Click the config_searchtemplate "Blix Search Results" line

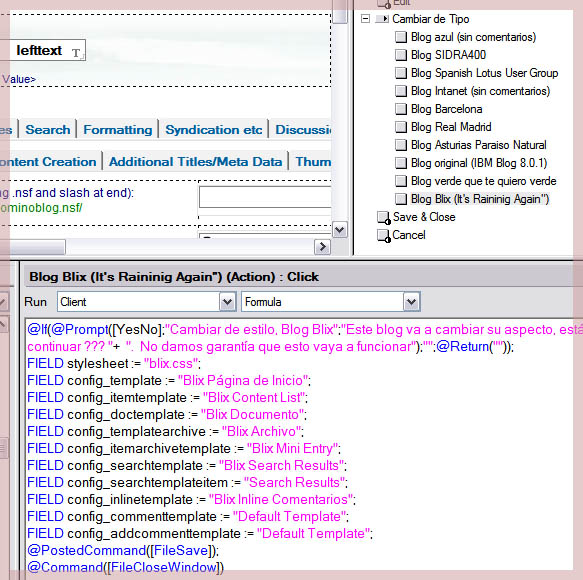(x=187, y=465)
